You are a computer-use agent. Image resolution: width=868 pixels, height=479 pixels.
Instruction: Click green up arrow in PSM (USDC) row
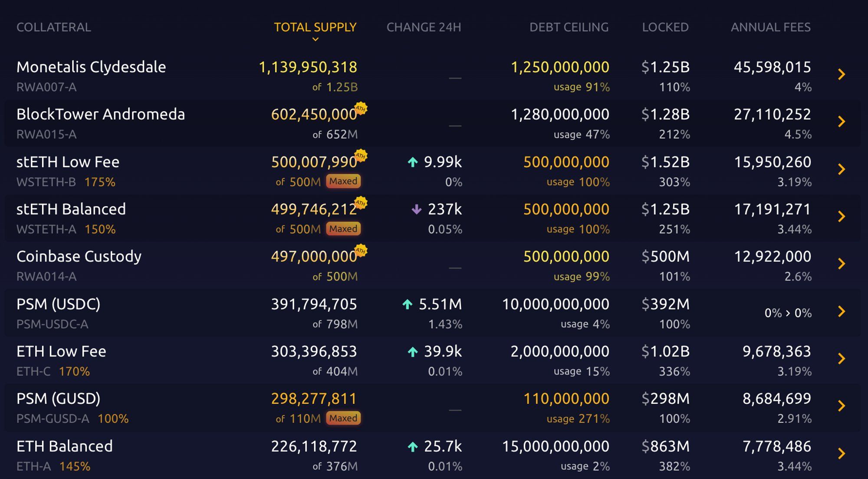pyautogui.click(x=408, y=304)
